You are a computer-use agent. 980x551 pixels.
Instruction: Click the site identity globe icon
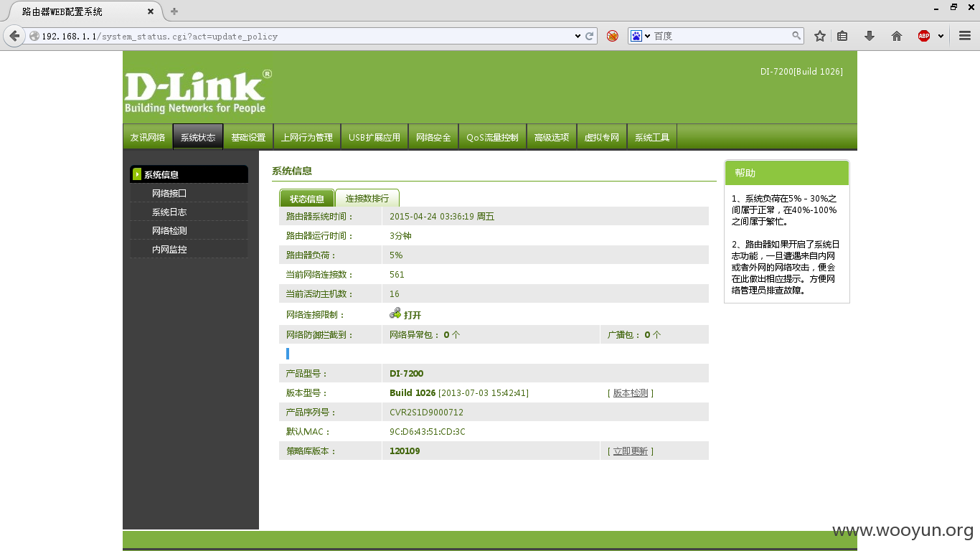pos(34,36)
